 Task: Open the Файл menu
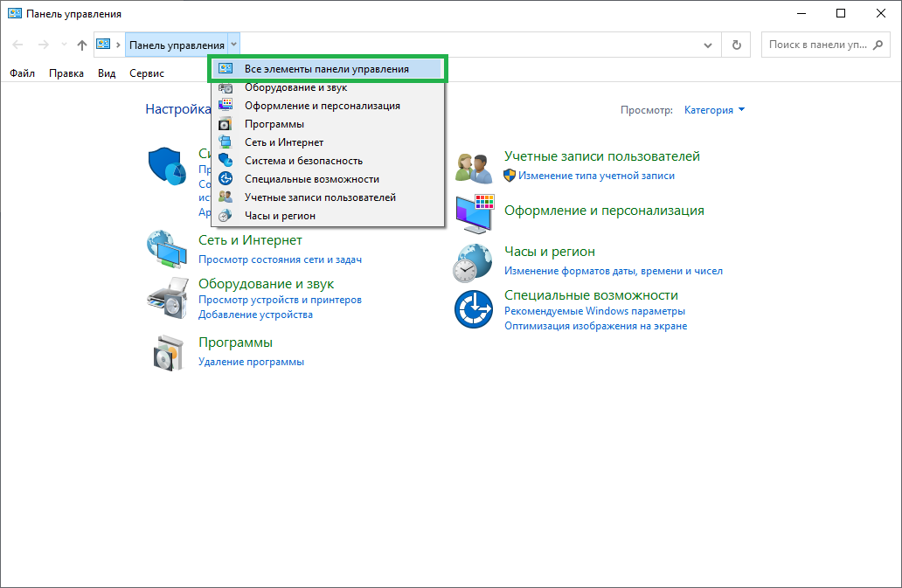point(22,73)
